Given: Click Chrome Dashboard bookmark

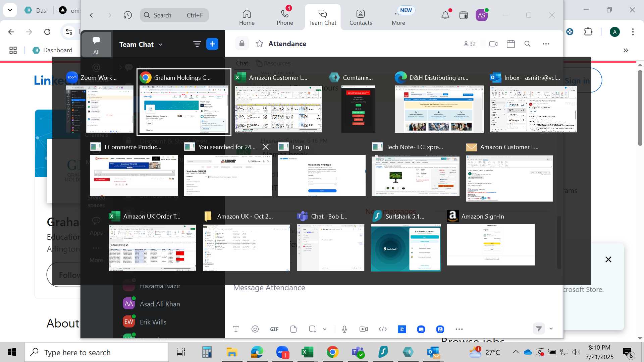Looking at the screenshot, I should click(53, 50).
